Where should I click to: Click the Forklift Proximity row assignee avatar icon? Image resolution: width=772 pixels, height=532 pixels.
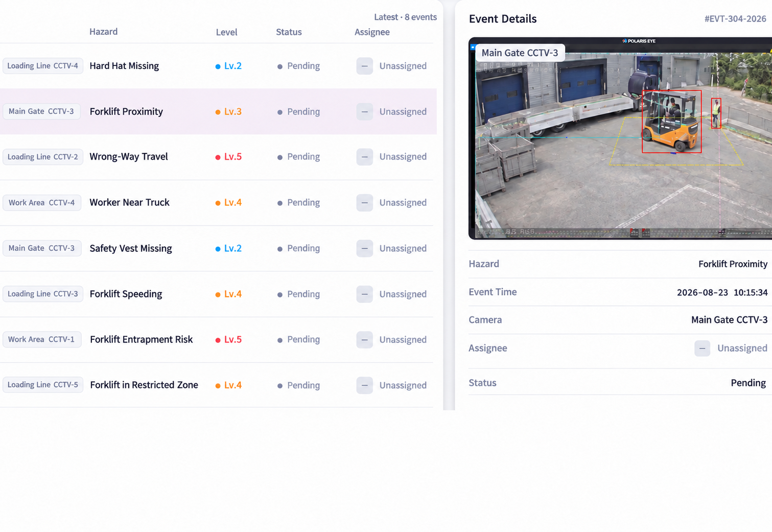coord(364,111)
